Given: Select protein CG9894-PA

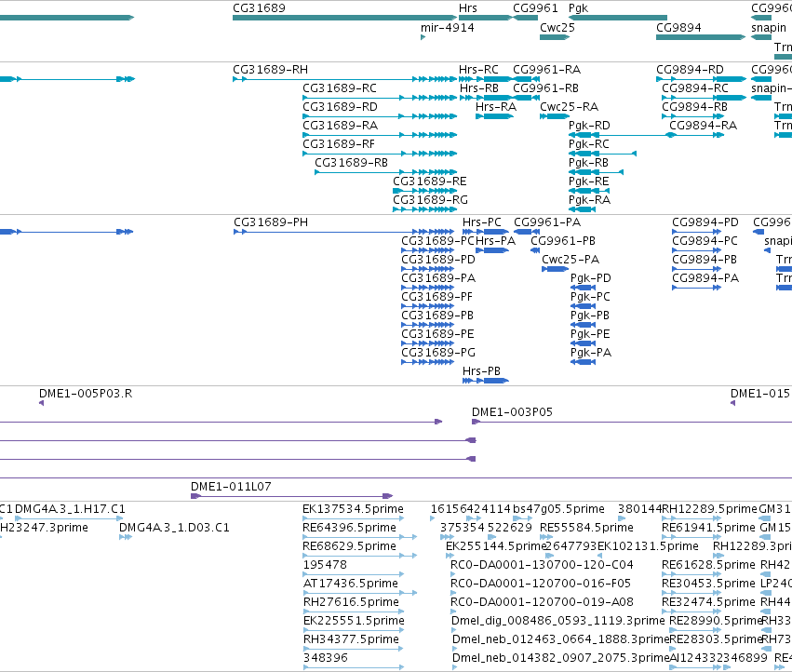Looking at the screenshot, I should [705, 278].
